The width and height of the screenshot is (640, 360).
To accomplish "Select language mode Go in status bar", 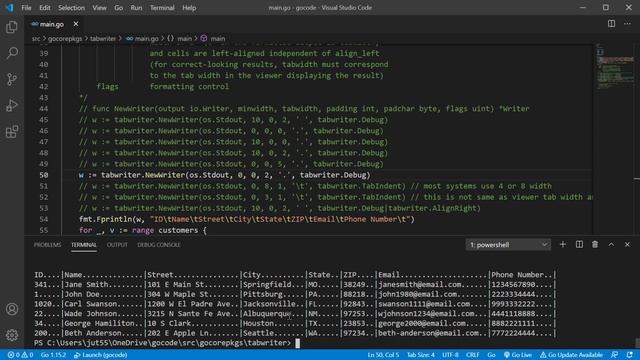I will [x=491, y=355].
